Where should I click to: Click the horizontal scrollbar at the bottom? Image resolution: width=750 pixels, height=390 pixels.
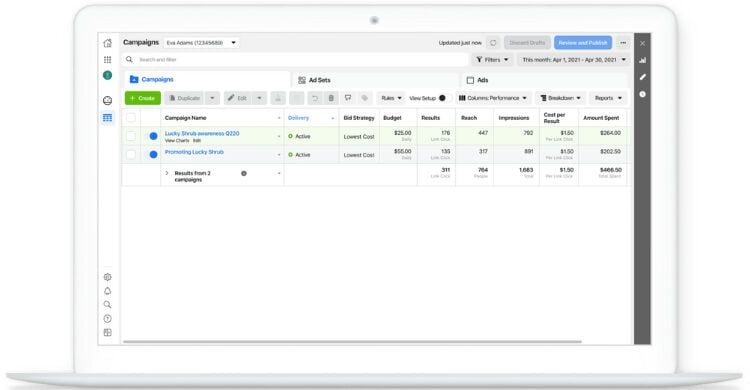point(352,342)
